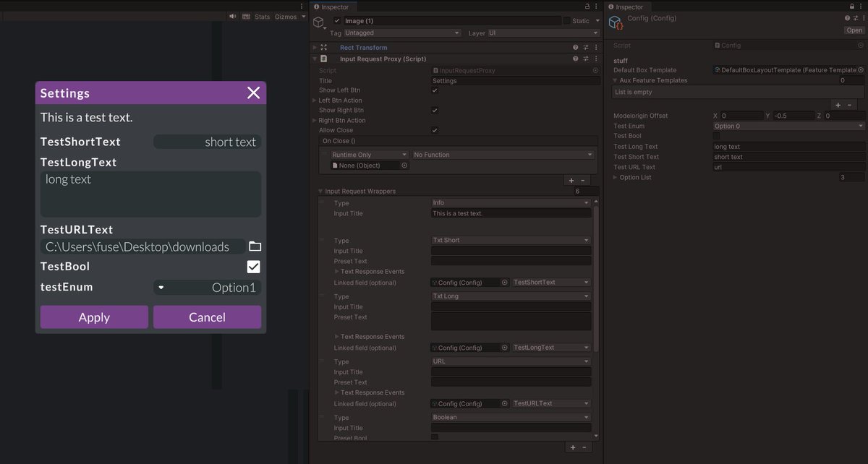Lock the right Inspector panel
The height and width of the screenshot is (464, 868).
851,7
